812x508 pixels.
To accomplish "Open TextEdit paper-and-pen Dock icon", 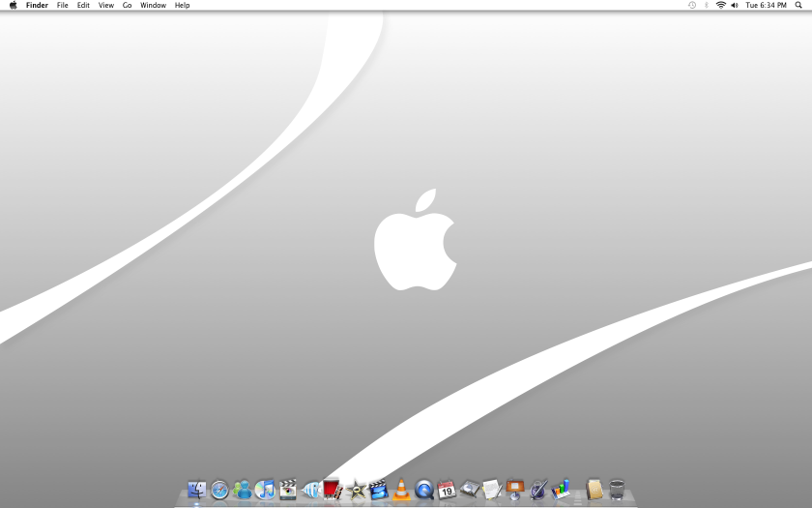I will [492, 490].
